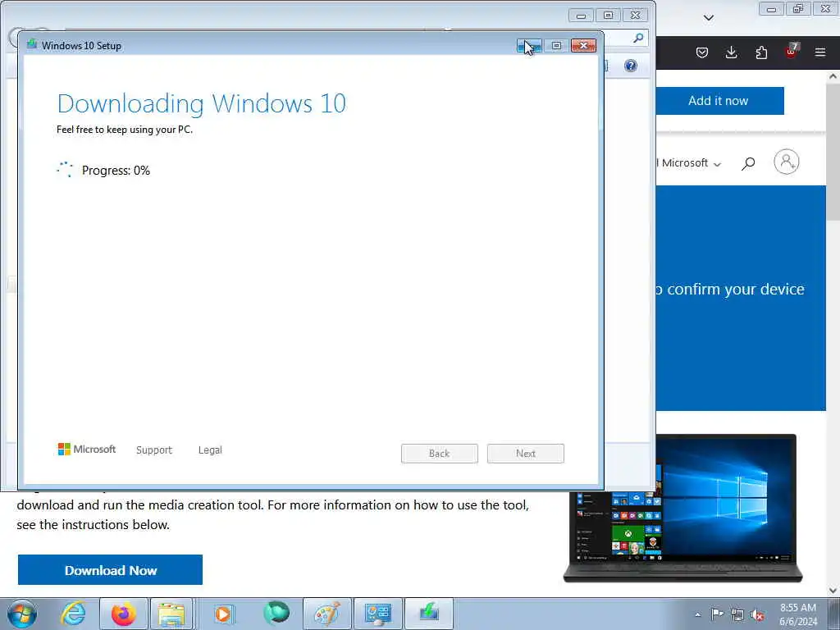Click the Download Now button
840x630 pixels.
[111, 570]
